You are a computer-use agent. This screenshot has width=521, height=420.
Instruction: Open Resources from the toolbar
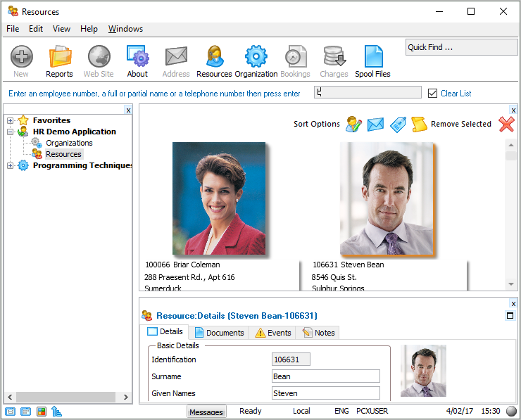[214, 57]
